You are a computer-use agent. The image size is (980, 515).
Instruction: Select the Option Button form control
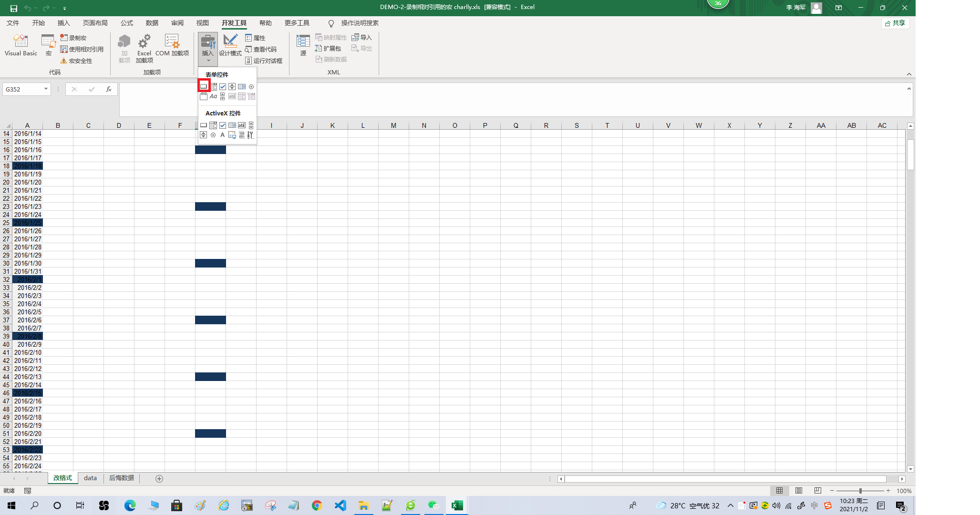pyautogui.click(x=251, y=86)
